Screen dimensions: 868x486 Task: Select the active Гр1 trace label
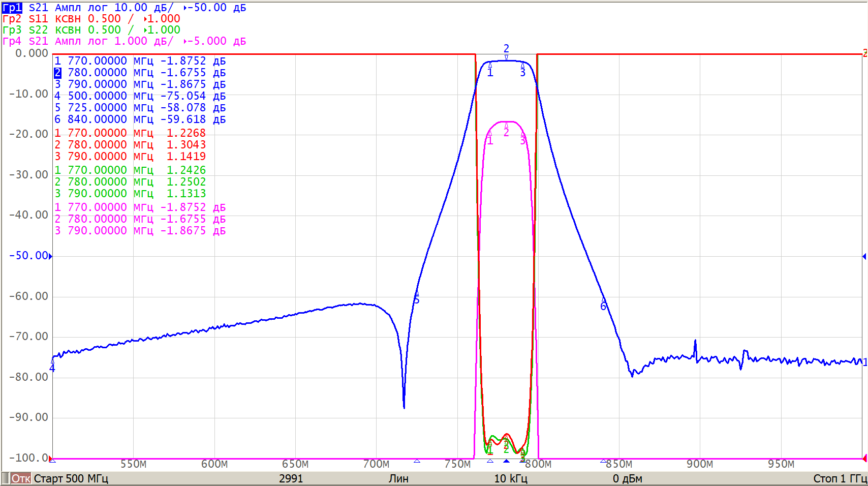pos(12,8)
